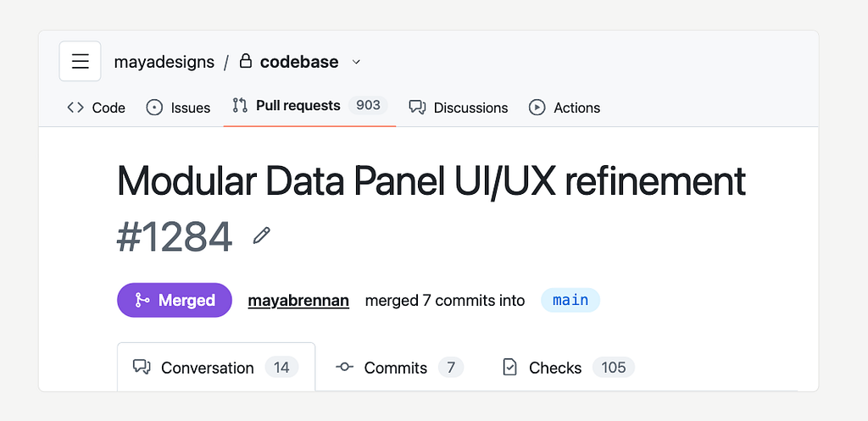Click the pencil edit title icon
Screen dimensions: 868x421
coord(261,235)
